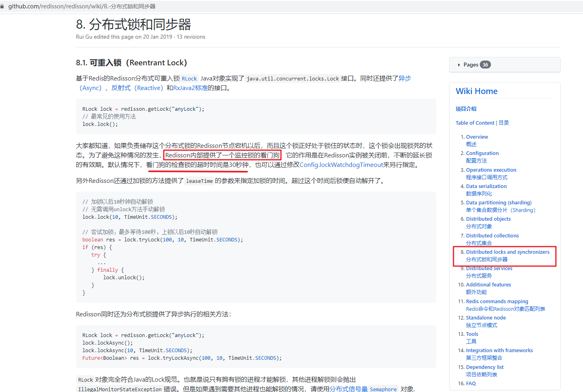Open the Wiki Home link
583x392 pixels.
(x=477, y=91)
